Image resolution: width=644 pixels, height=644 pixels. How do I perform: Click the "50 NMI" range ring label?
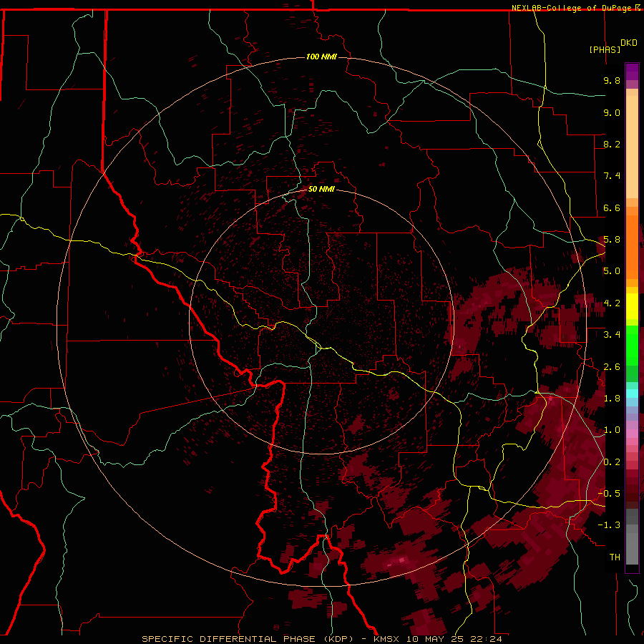321,189
